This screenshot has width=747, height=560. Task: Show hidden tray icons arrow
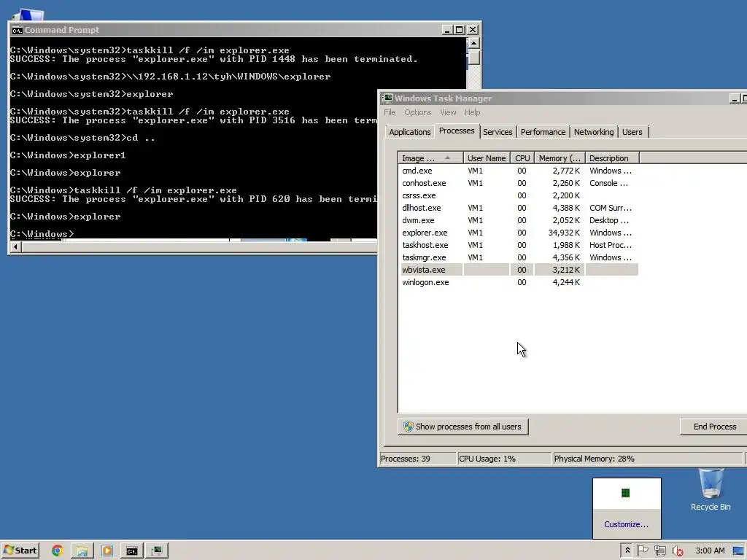click(x=627, y=551)
